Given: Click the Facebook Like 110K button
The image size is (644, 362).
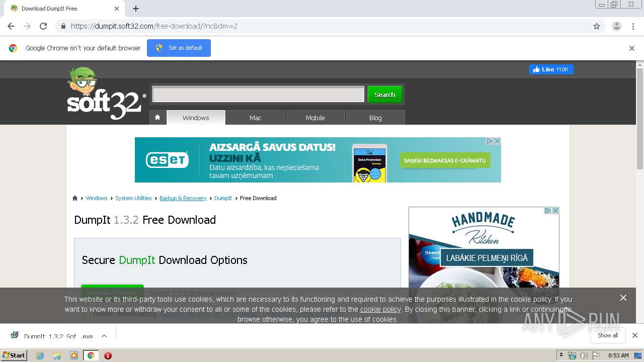Looking at the screenshot, I should [551, 69].
